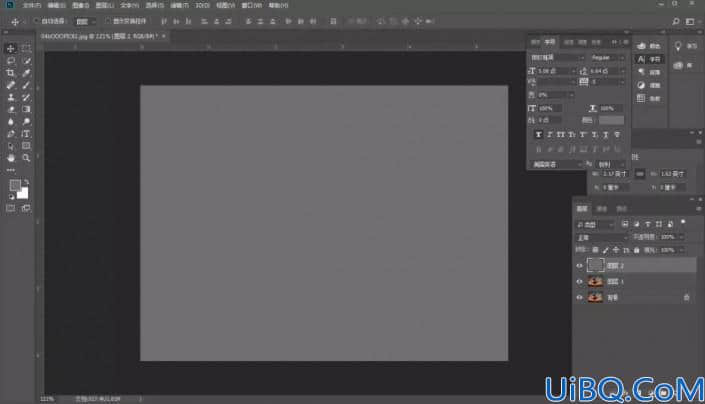Select the Horizontal Type tool
The width and height of the screenshot is (705, 404).
tap(26, 134)
